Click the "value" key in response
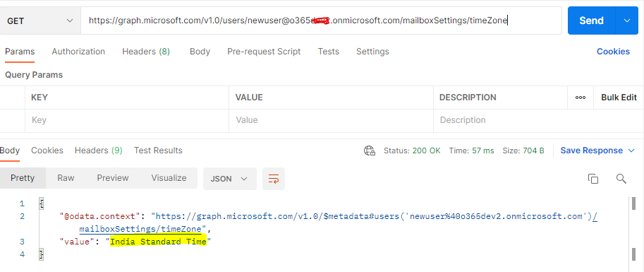 pyautogui.click(x=77, y=242)
